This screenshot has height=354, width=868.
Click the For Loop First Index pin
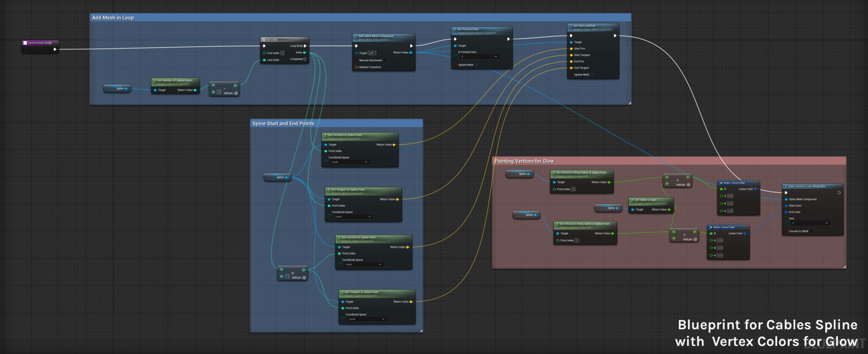coord(264,53)
